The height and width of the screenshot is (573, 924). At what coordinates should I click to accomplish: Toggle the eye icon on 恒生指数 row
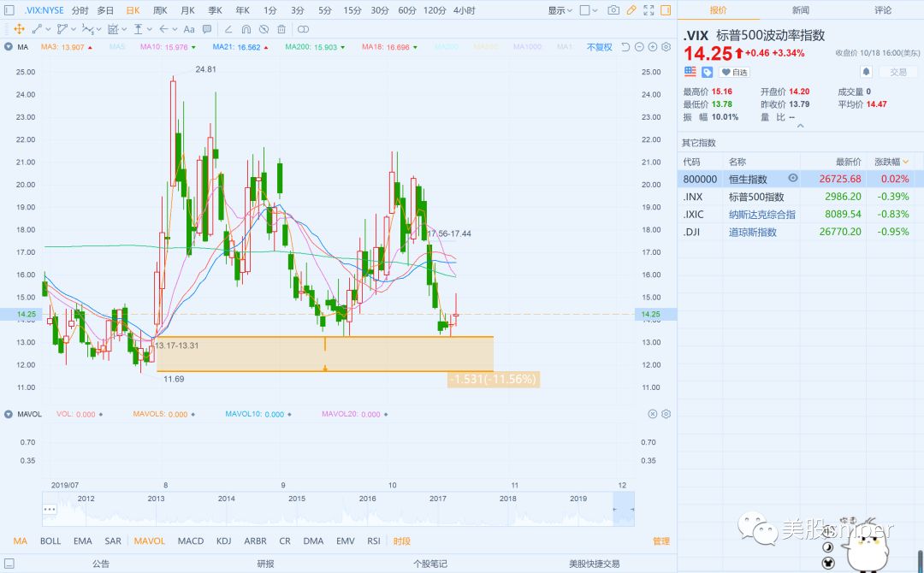click(x=793, y=178)
